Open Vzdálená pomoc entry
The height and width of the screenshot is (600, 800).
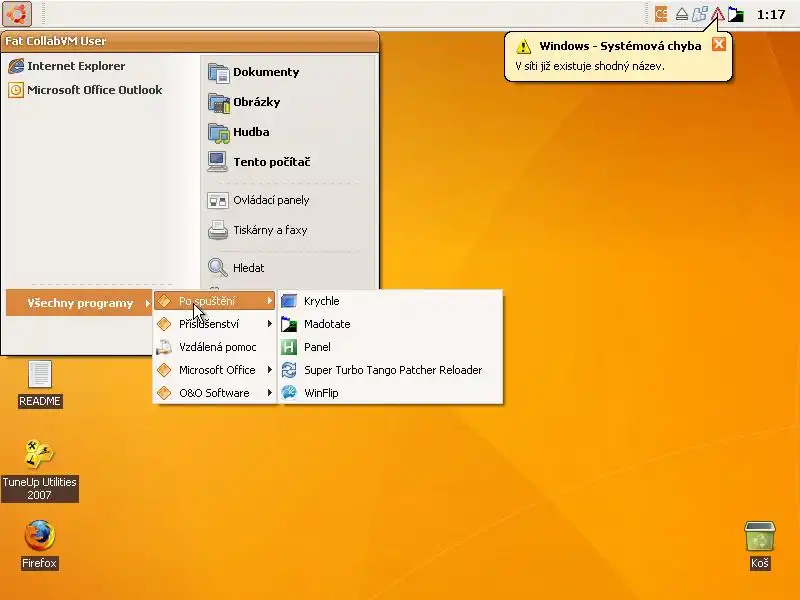pyautogui.click(x=215, y=347)
